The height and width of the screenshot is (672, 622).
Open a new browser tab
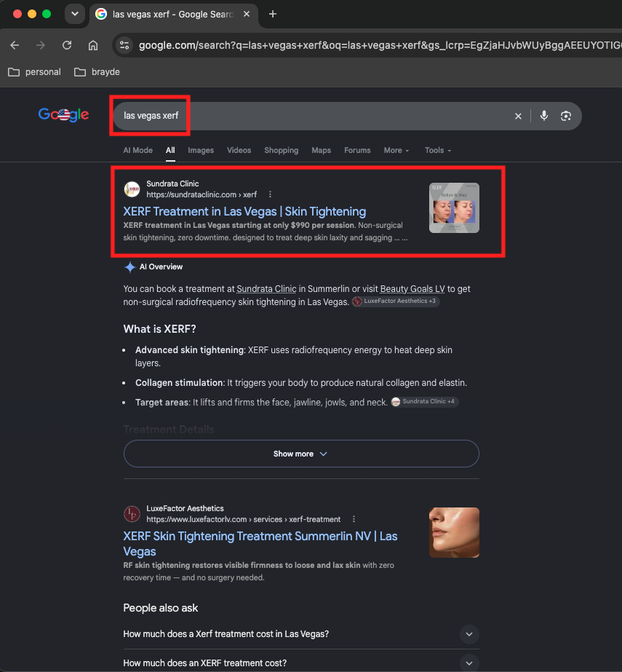[x=273, y=14]
